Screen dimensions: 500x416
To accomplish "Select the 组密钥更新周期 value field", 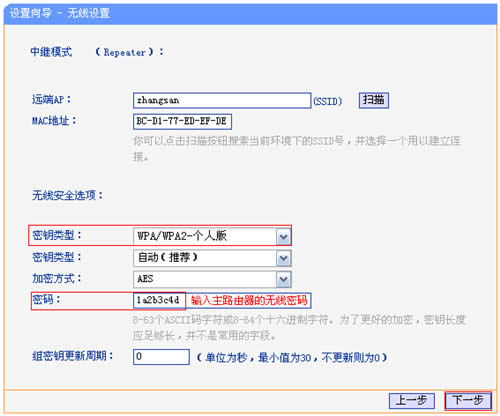I will pos(161,357).
